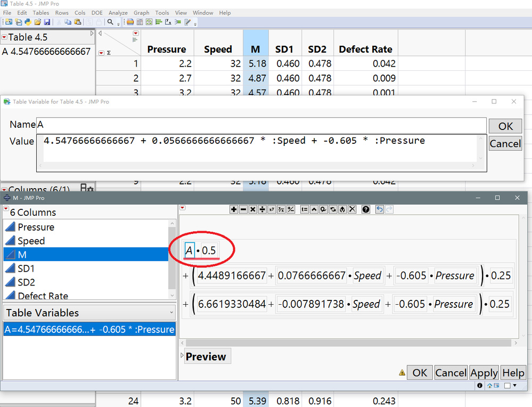The image size is (532, 407).
Task: Open the rows red triangle menu near sigma
Action: click(x=101, y=53)
